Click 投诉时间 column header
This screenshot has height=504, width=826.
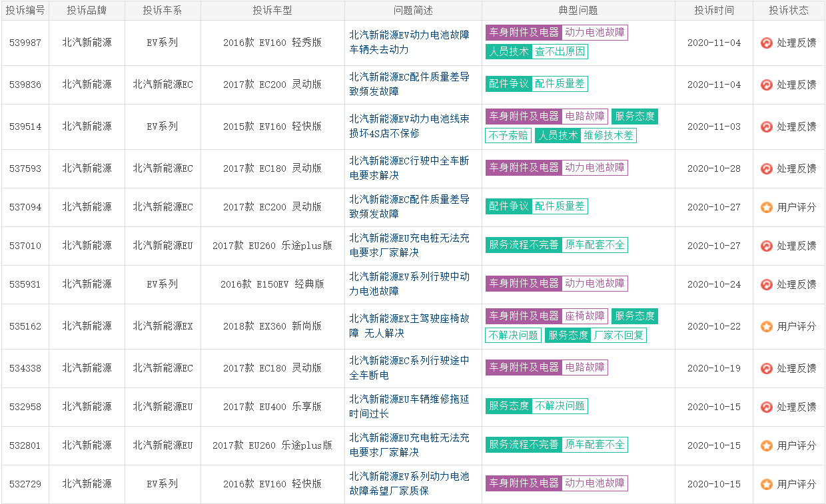[x=714, y=11]
